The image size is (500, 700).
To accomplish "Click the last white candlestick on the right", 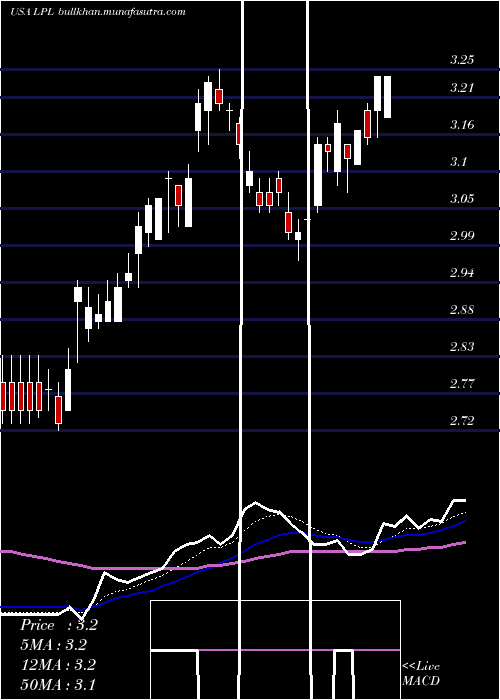I will pos(388,97).
